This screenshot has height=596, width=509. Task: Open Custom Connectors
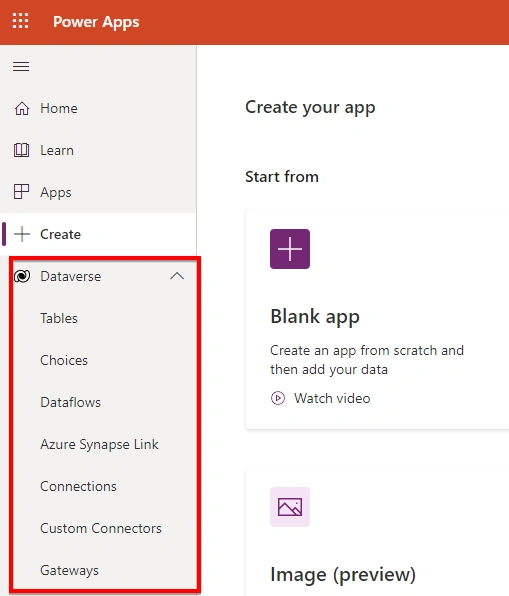point(101,528)
